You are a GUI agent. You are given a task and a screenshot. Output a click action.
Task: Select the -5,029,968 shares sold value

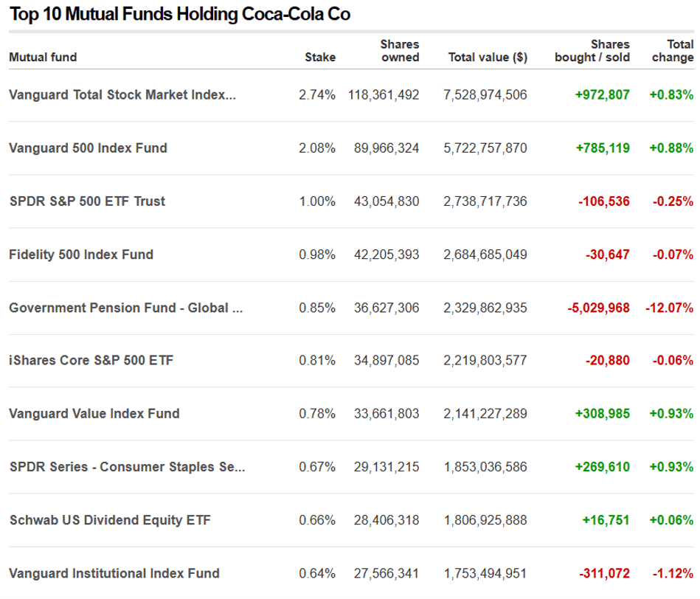click(598, 308)
